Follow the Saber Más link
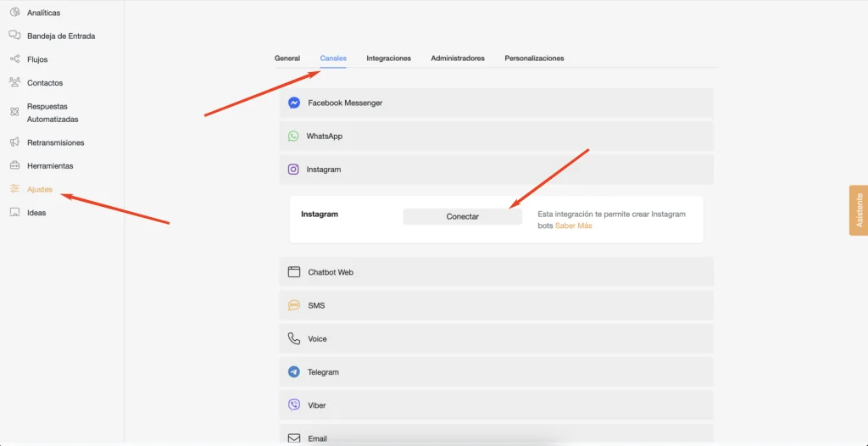Viewport: 868px width, 446px height. tap(574, 226)
